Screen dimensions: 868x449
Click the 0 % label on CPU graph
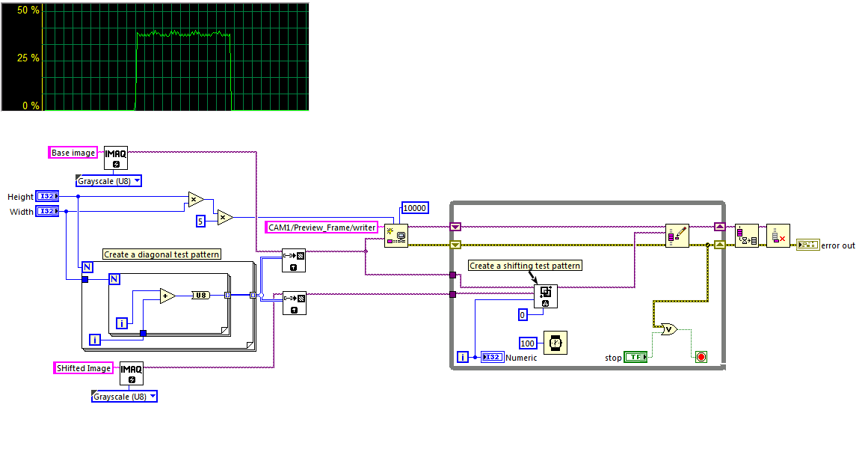[x=31, y=106]
